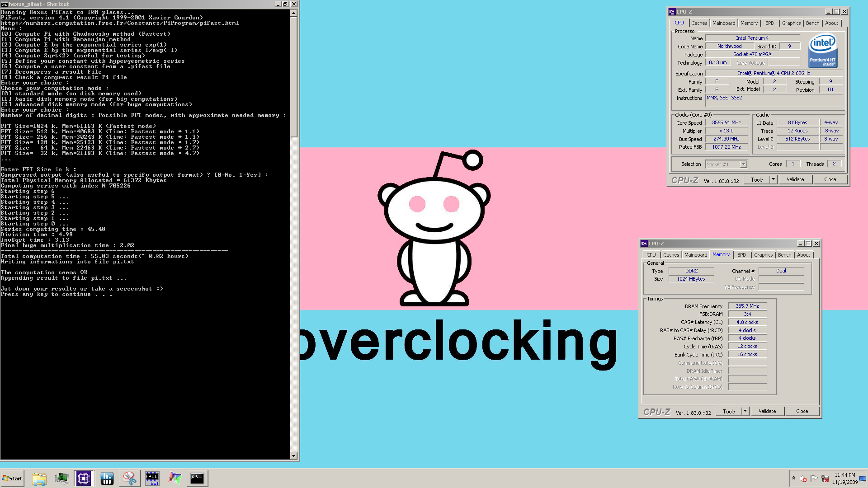This screenshot has height=488, width=868.
Task: Click console scrollbar down arrow
Action: [x=294, y=455]
